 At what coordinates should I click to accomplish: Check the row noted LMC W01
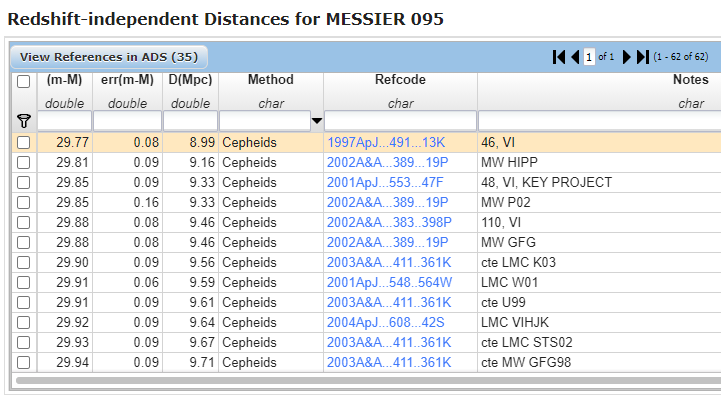tap(23, 283)
